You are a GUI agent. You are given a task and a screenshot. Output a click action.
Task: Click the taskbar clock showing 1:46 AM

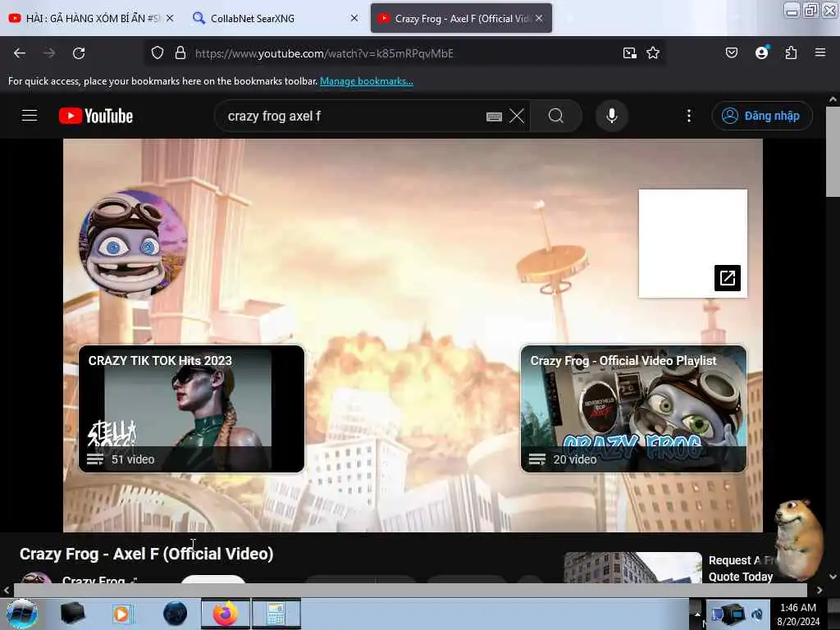(797, 614)
